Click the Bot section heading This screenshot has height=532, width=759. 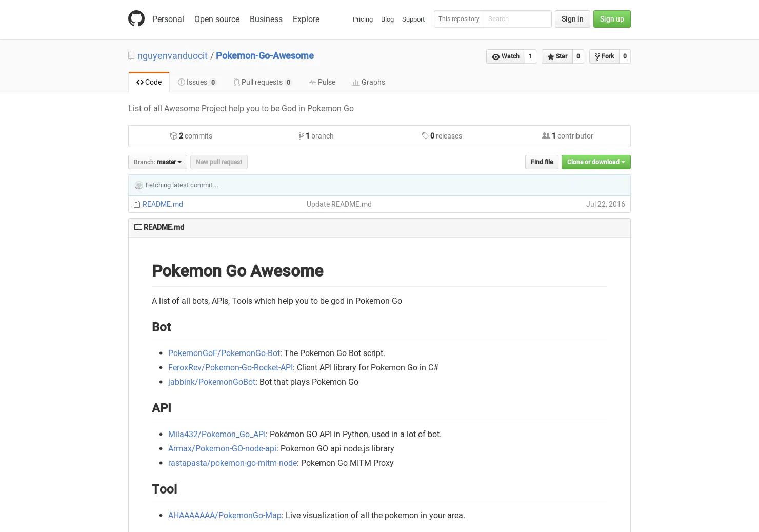162,327
